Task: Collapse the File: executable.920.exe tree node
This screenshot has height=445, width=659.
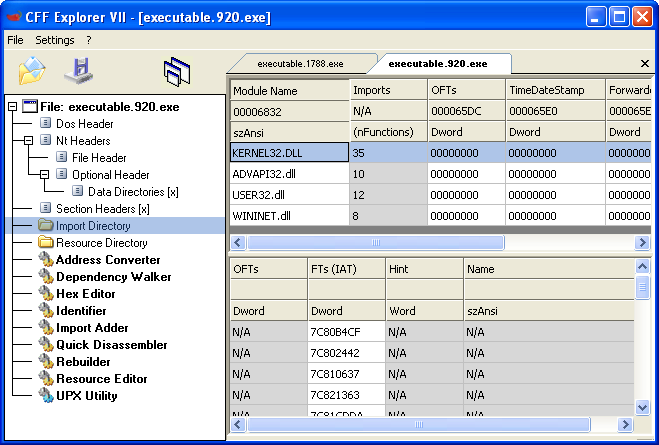Action: [12, 107]
